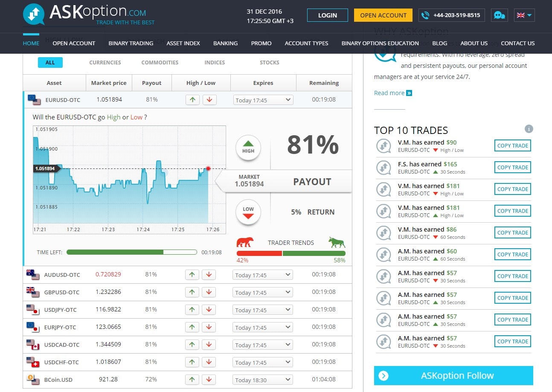Click the red price marker on chart
The width and height of the screenshot is (552, 392).
(208, 168)
